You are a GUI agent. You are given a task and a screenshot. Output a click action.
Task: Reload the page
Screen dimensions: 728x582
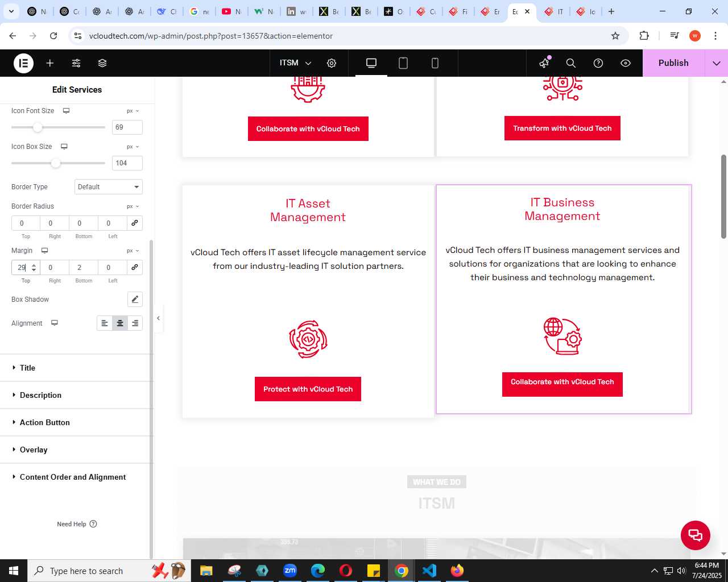point(53,36)
